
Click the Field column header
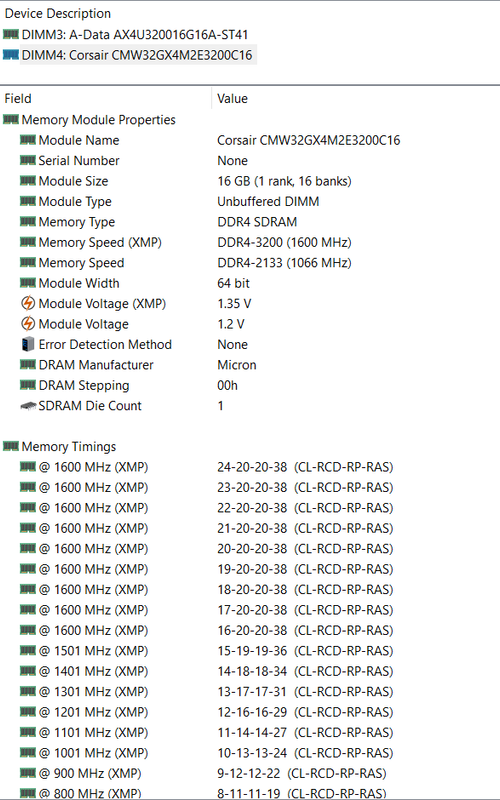coord(18,98)
